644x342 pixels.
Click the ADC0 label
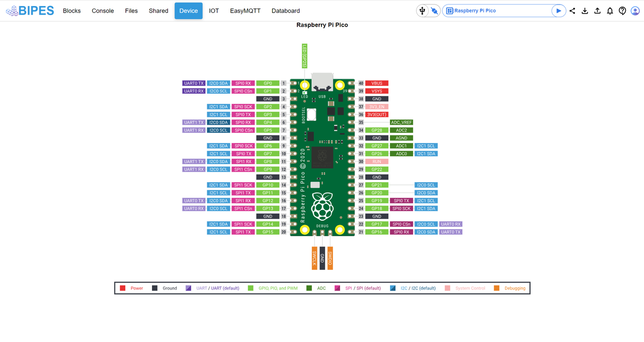click(401, 154)
